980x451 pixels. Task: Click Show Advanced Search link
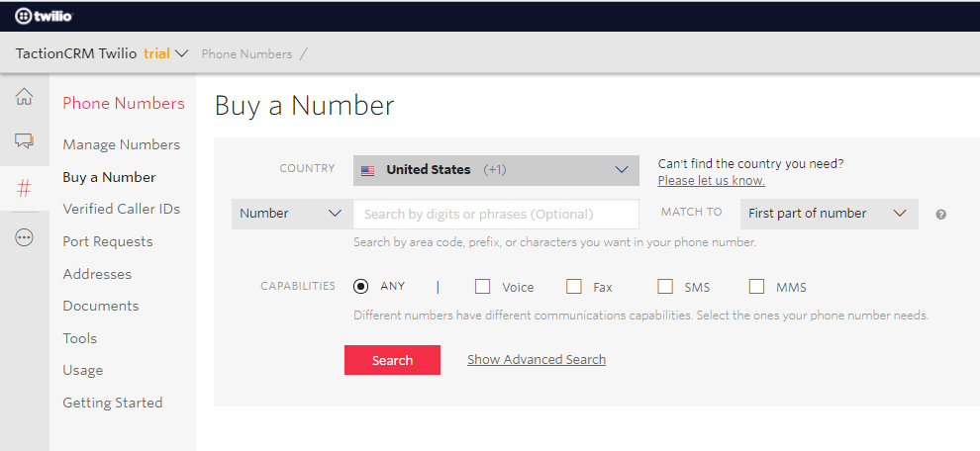pos(537,359)
